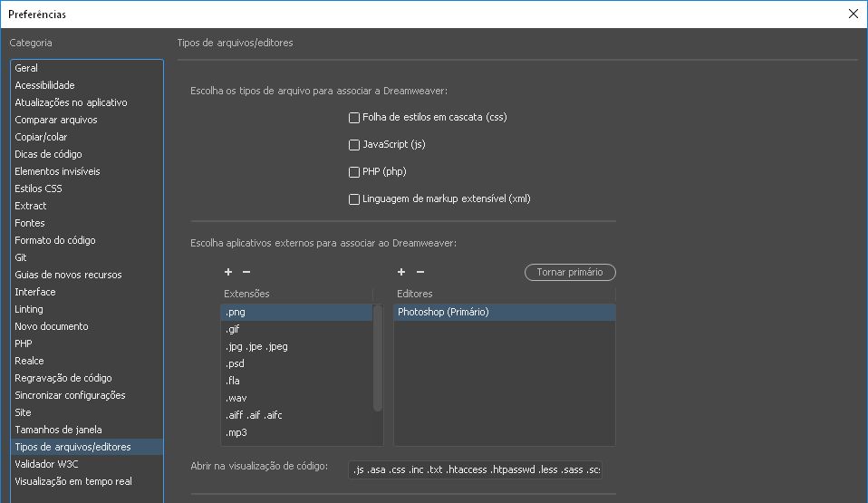Open Atualizações no aplicativo category
Screen dimensions: 868x503
(x=87, y=102)
